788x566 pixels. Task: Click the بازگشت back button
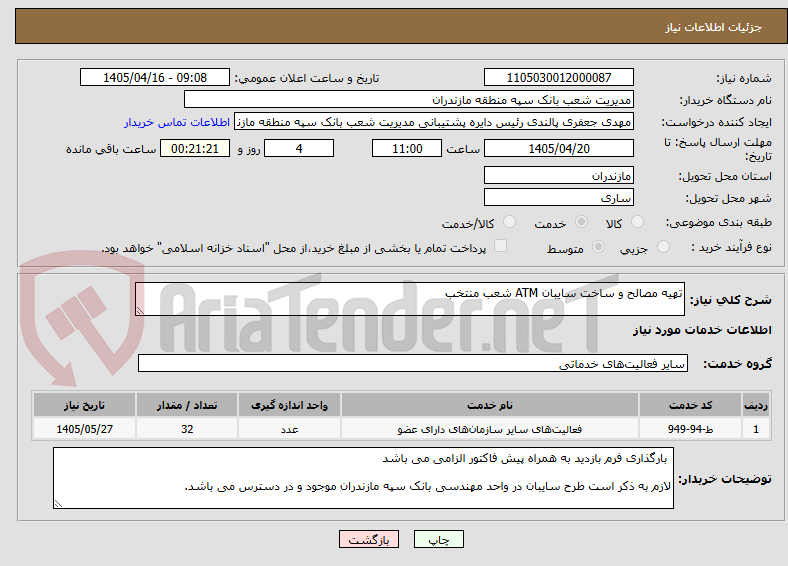coord(369,539)
